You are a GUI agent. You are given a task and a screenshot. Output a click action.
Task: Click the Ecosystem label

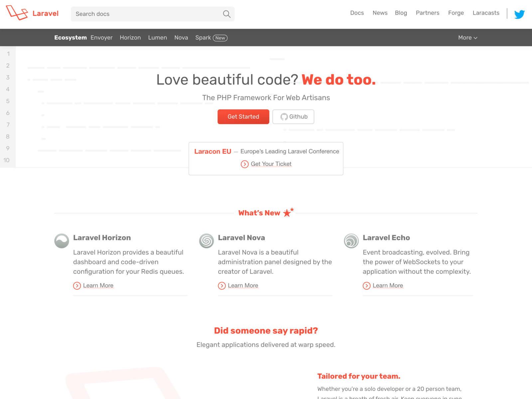[x=70, y=38]
